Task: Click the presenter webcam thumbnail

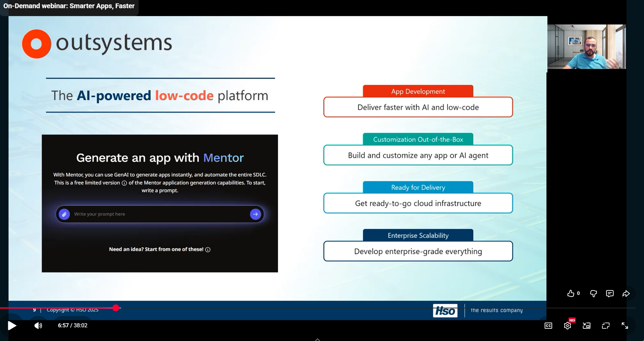Action: pyautogui.click(x=586, y=47)
